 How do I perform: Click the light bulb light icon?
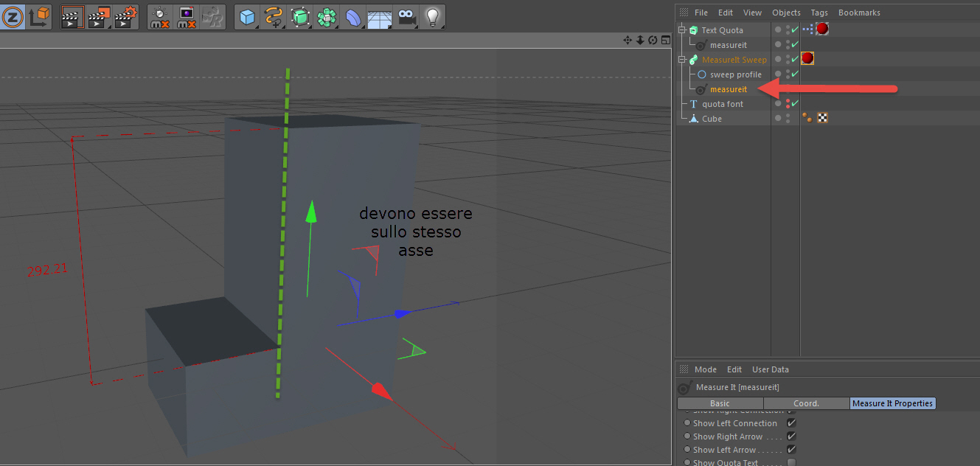click(x=432, y=16)
